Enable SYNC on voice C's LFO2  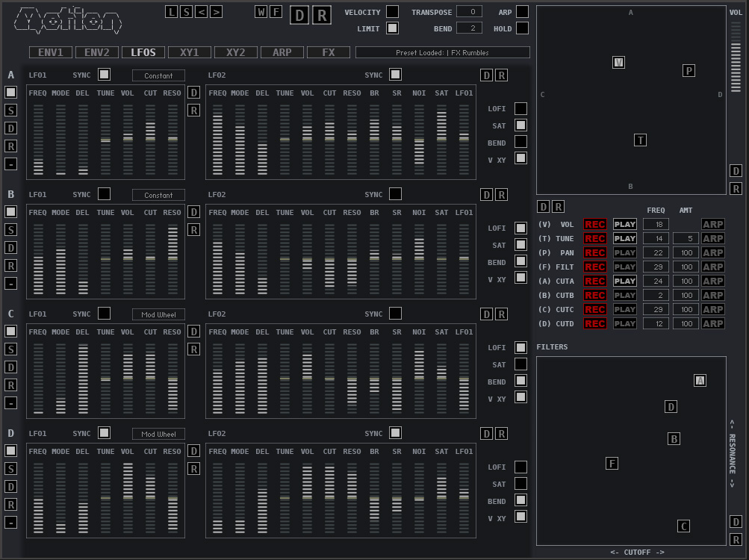[395, 314]
